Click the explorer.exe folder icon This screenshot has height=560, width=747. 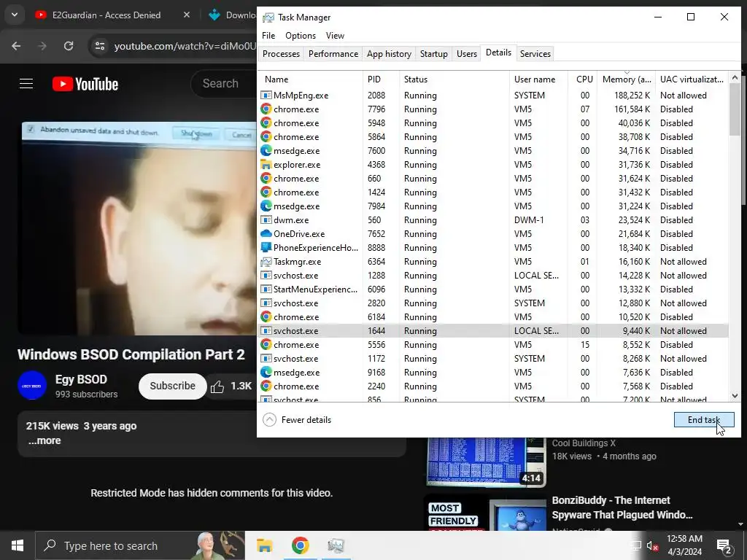266,164
